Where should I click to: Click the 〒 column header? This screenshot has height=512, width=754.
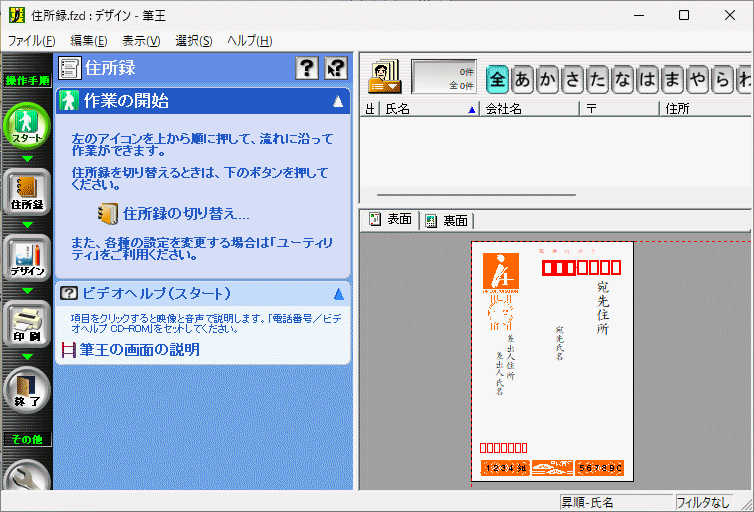coord(619,109)
